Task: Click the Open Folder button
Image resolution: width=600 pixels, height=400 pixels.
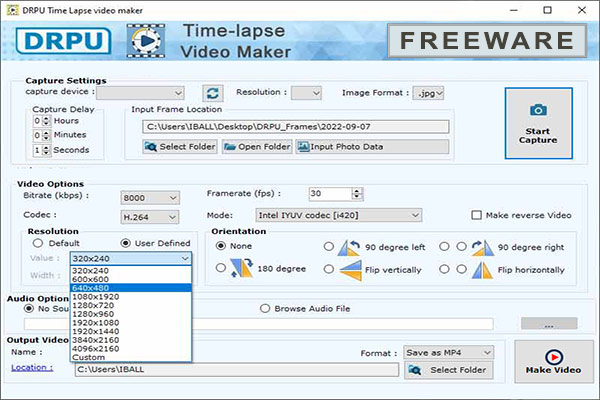Action: (257, 147)
